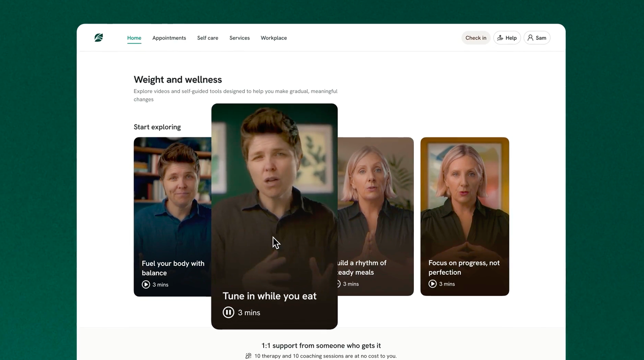This screenshot has width=644, height=360.
Task: Click the person icon next to Sam
Action: 531,38
